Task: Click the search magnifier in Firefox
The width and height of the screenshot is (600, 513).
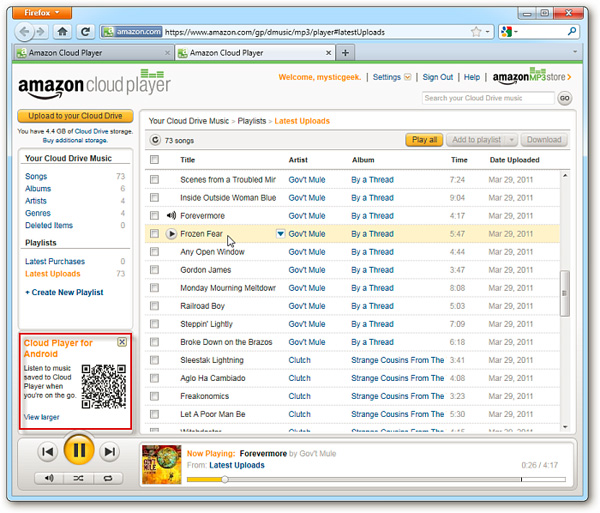Action: (572, 31)
